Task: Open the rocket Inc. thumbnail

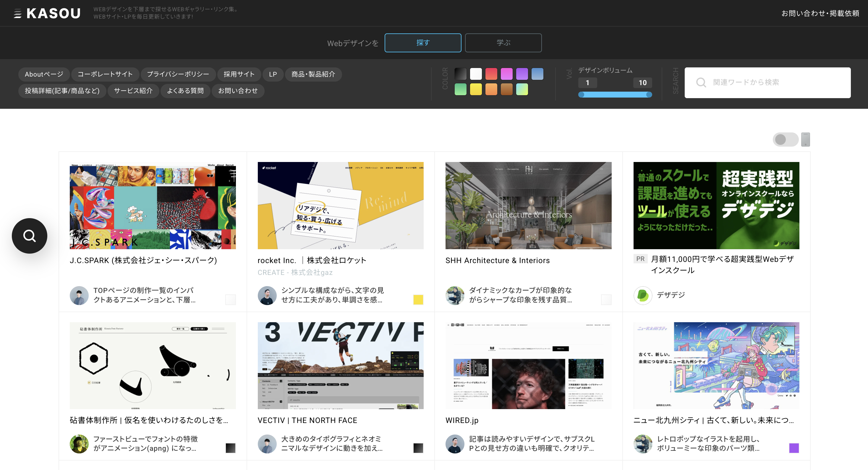Action: (340, 205)
